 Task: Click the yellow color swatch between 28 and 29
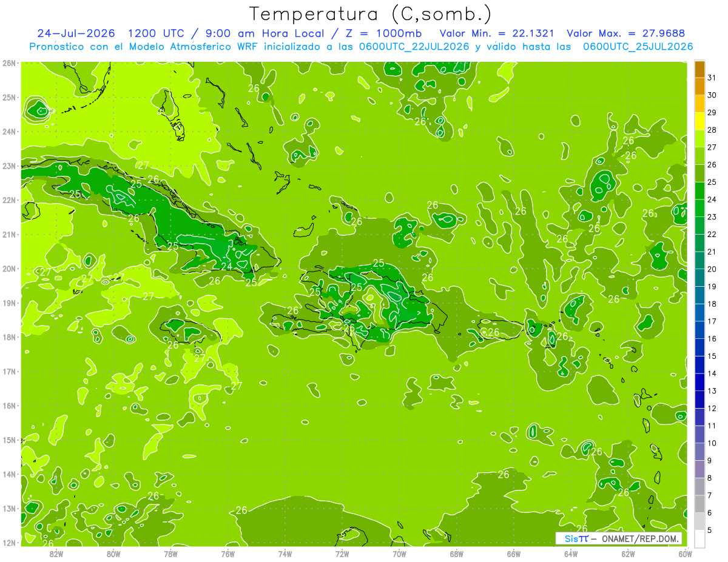[x=699, y=122]
